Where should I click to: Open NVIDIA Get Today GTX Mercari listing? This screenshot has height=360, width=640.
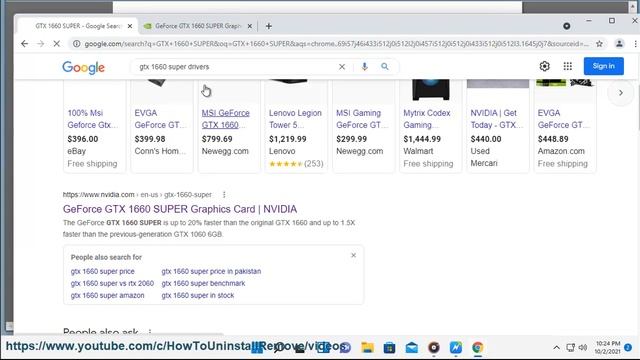(496, 119)
